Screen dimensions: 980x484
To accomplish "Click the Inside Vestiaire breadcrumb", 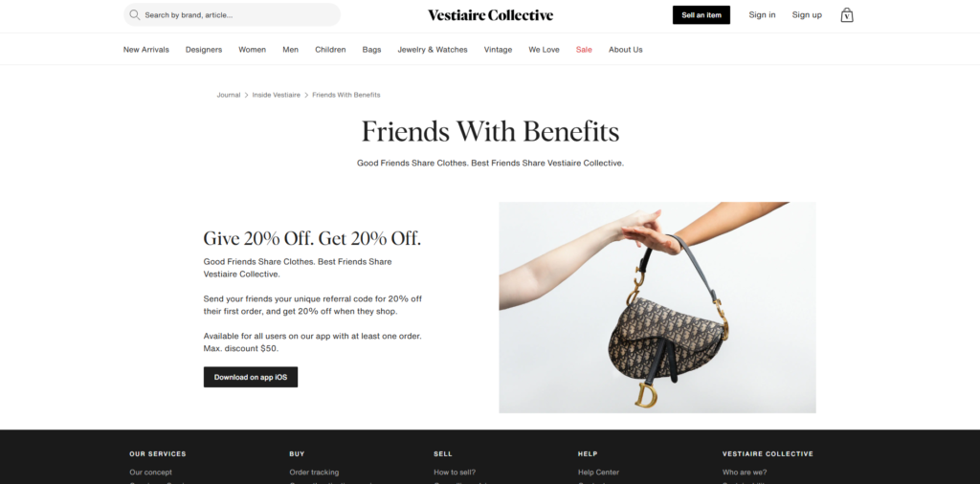I will 277,95.
